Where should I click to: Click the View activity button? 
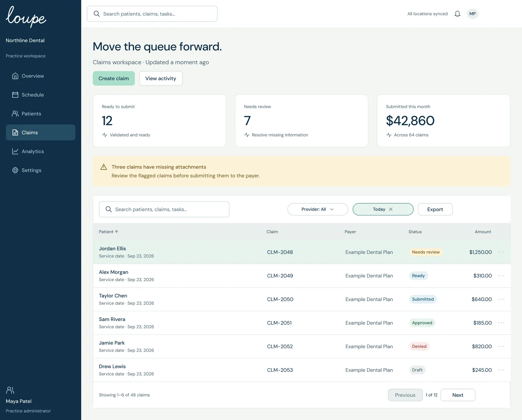[x=161, y=78]
